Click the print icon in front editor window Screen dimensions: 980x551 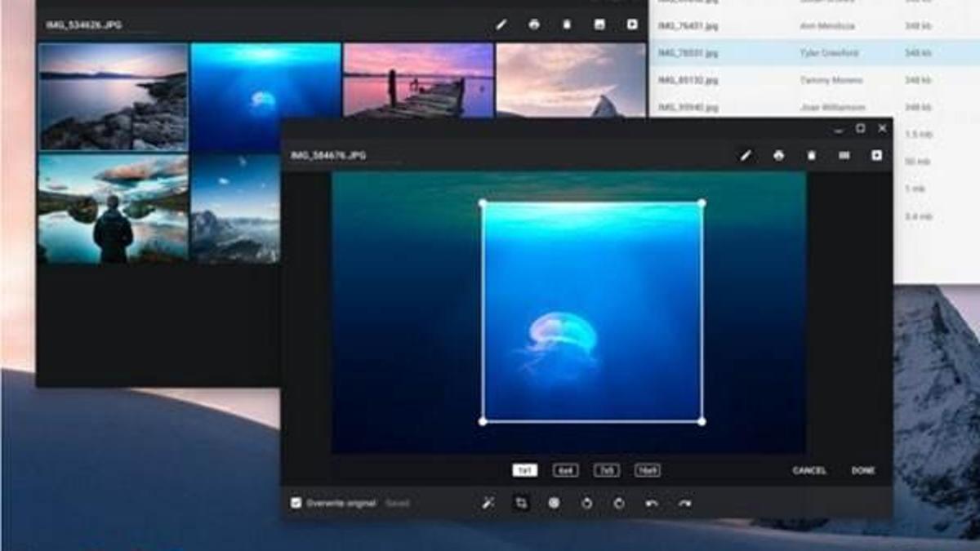point(778,155)
